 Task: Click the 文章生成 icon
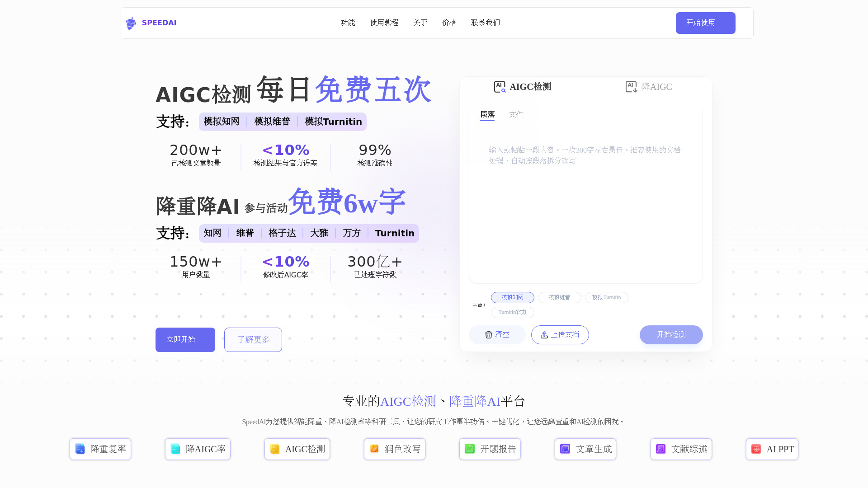(565, 449)
